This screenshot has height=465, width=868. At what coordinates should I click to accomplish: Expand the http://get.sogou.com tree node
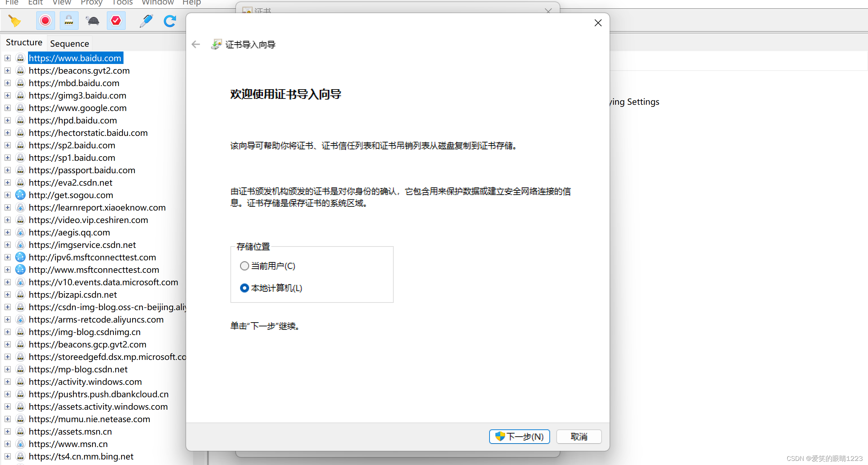(8, 195)
